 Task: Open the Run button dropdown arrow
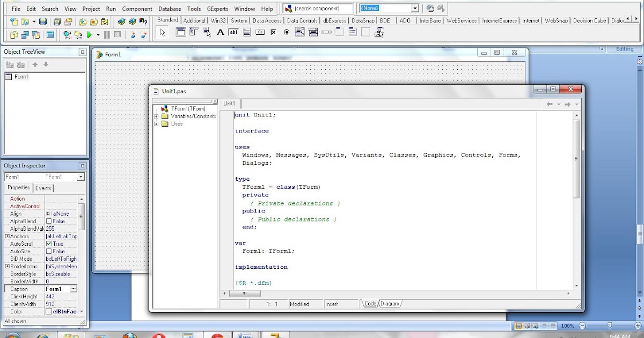98,35
